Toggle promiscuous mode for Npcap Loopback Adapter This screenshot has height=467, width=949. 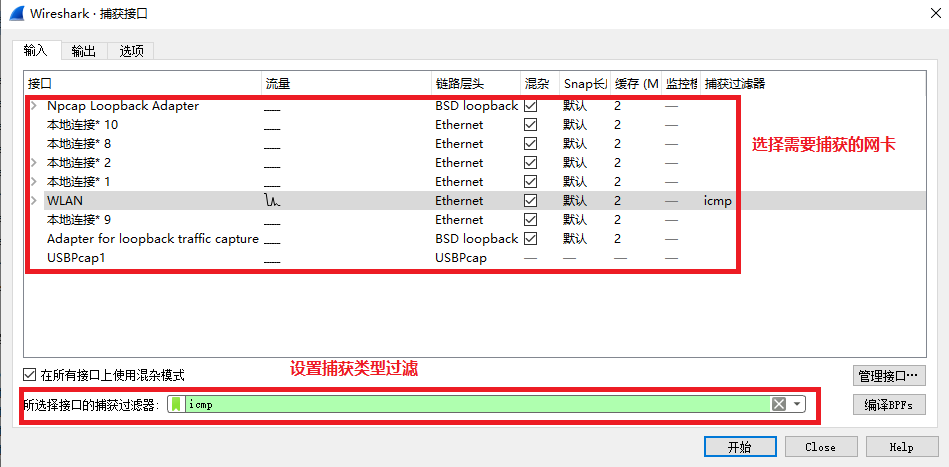point(531,106)
